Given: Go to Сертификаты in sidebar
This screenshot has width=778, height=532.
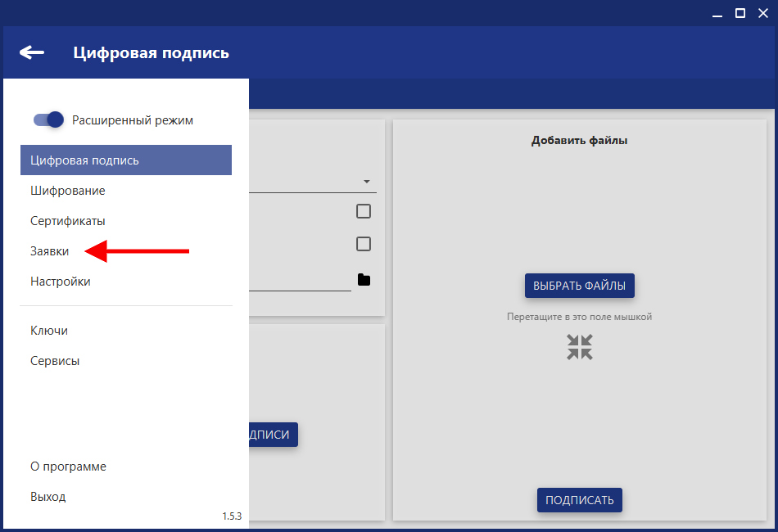Looking at the screenshot, I should pos(68,221).
